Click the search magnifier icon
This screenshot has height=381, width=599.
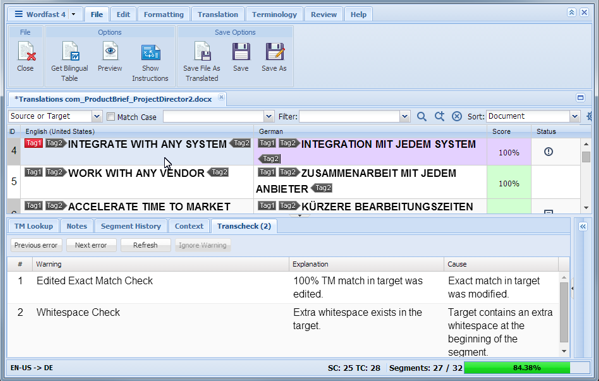(421, 116)
